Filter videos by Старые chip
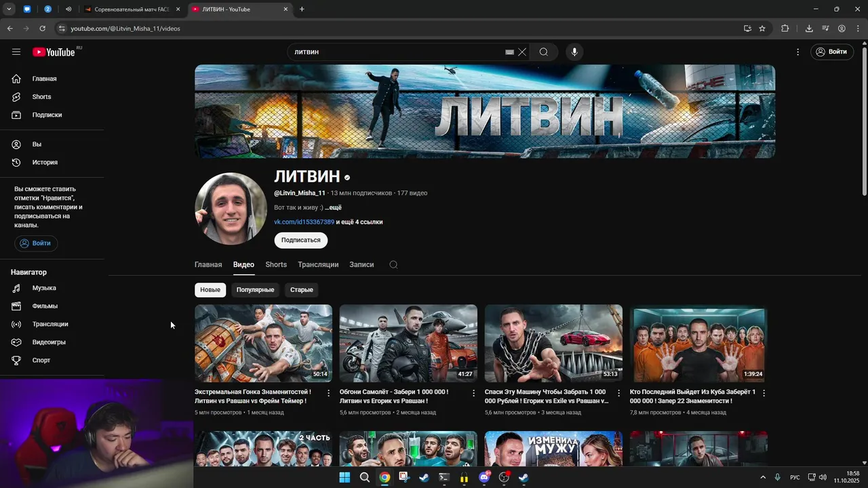This screenshot has width=868, height=488. coord(302,290)
